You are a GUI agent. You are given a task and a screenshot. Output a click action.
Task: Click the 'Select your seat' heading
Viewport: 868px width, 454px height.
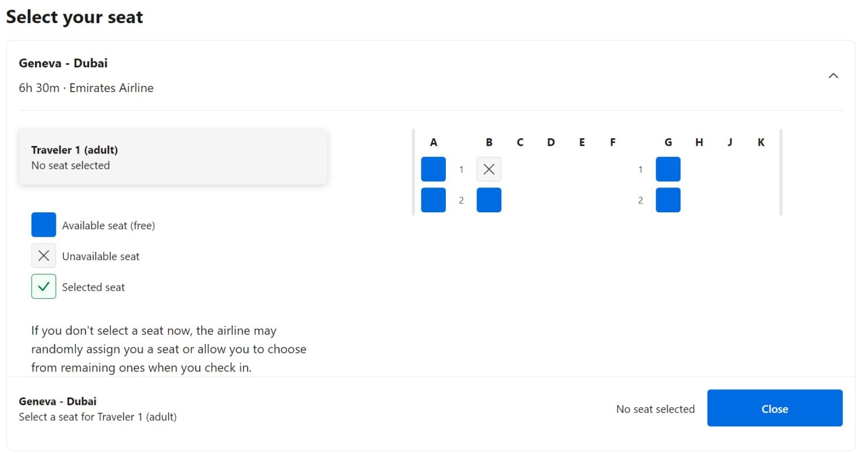pos(75,17)
